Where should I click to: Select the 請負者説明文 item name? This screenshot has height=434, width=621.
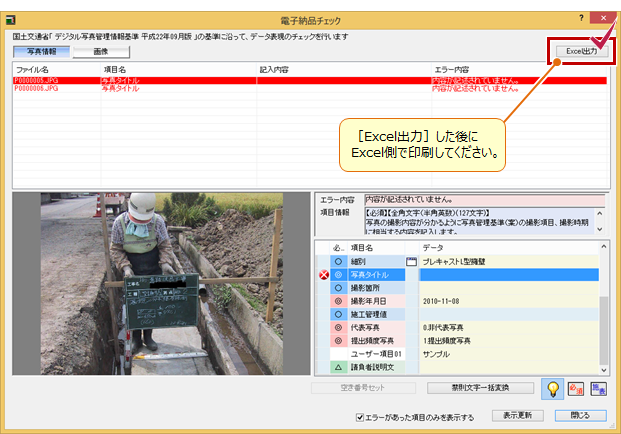376,367
